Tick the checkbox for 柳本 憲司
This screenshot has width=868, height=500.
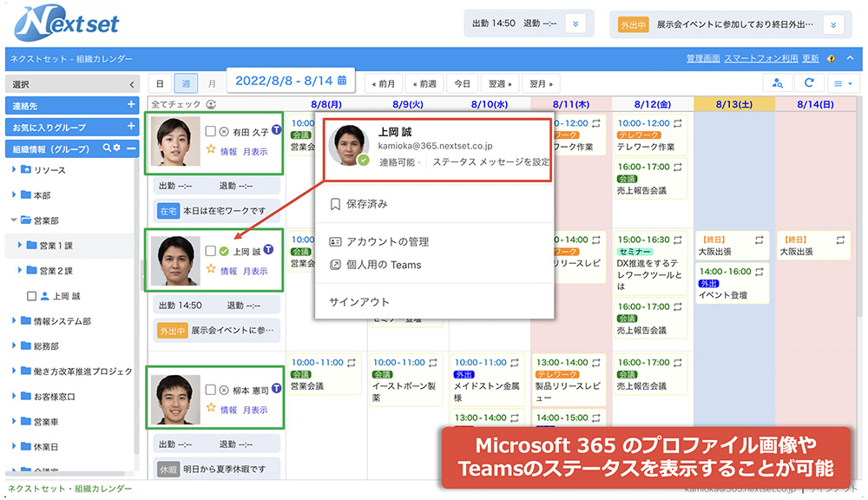click(210, 390)
